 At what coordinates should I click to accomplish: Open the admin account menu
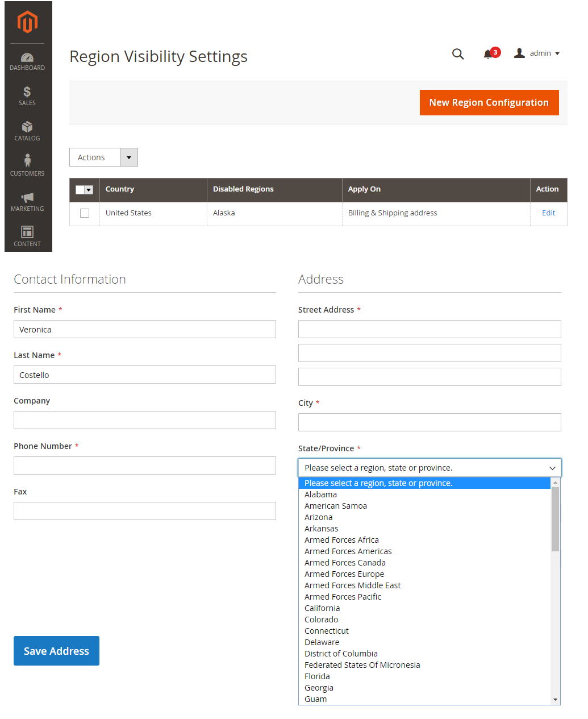point(537,53)
